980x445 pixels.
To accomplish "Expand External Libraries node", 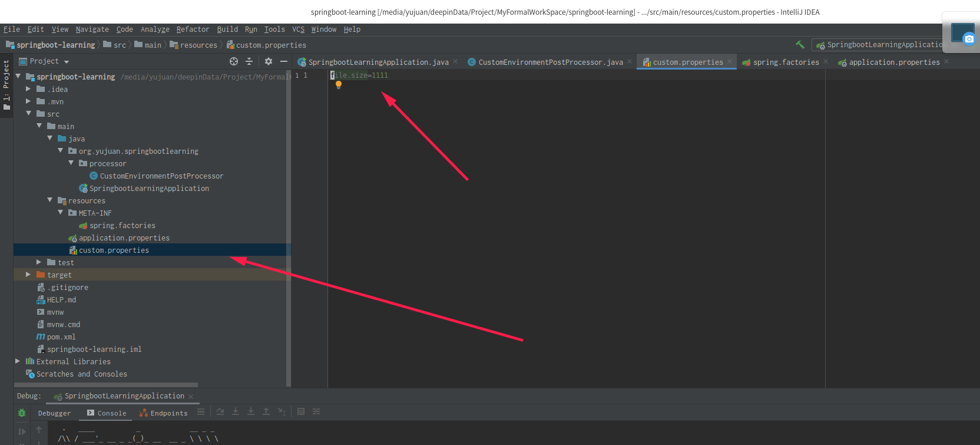I will coord(18,361).
